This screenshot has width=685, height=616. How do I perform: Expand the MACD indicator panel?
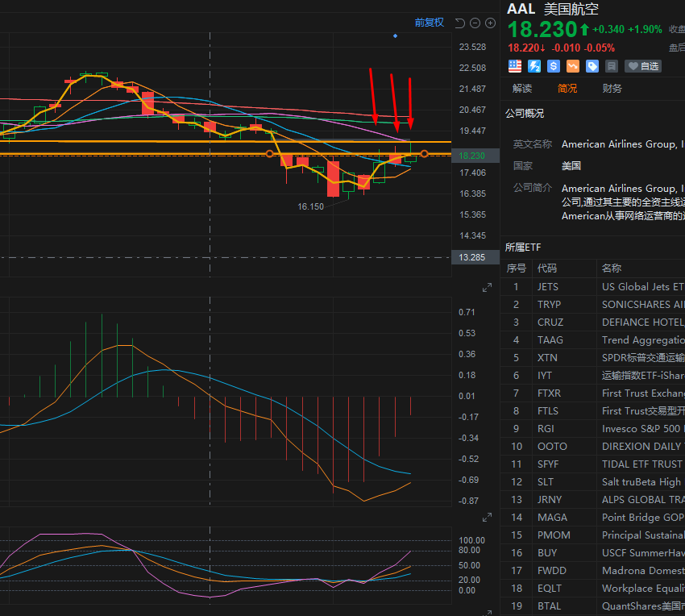tap(487, 288)
